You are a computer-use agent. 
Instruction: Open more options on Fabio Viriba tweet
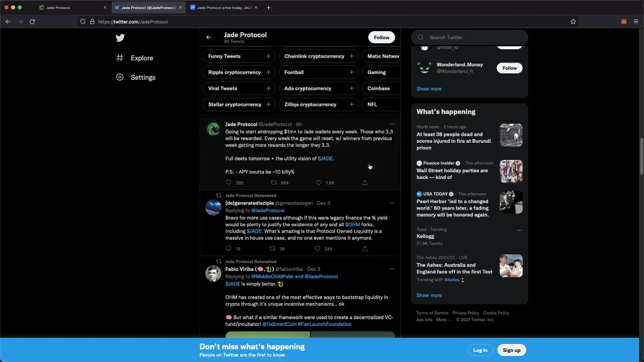(391, 269)
